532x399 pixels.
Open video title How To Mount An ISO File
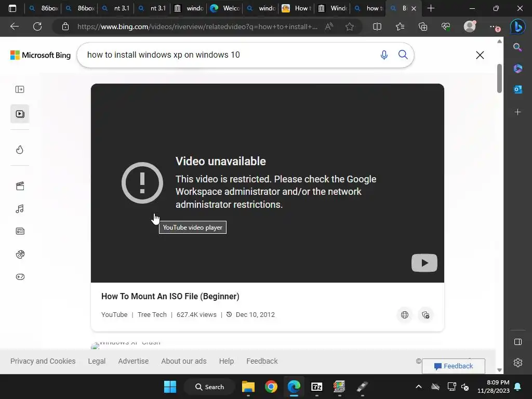[170, 296]
